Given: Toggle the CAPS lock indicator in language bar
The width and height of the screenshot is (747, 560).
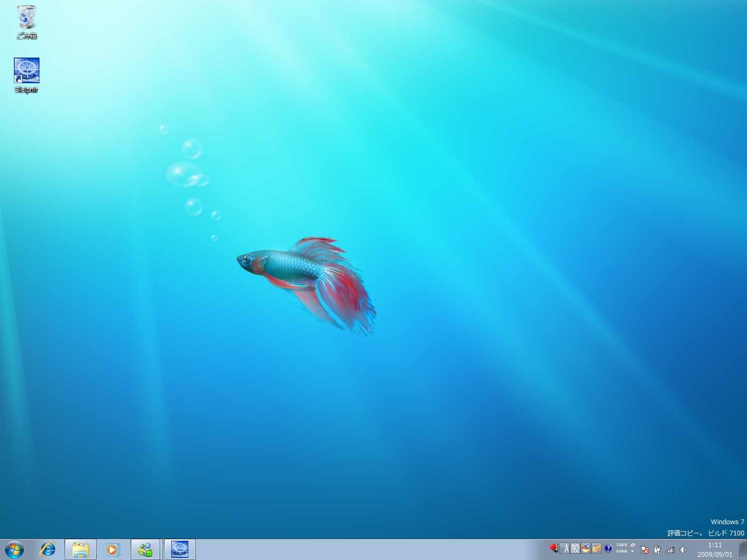Looking at the screenshot, I should 622,545.
